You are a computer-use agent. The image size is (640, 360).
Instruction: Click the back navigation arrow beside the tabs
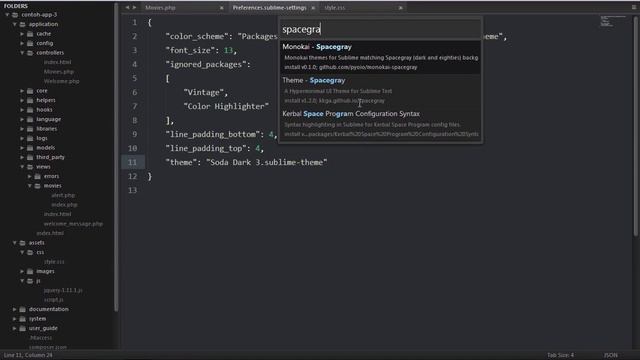coord(127,7)
